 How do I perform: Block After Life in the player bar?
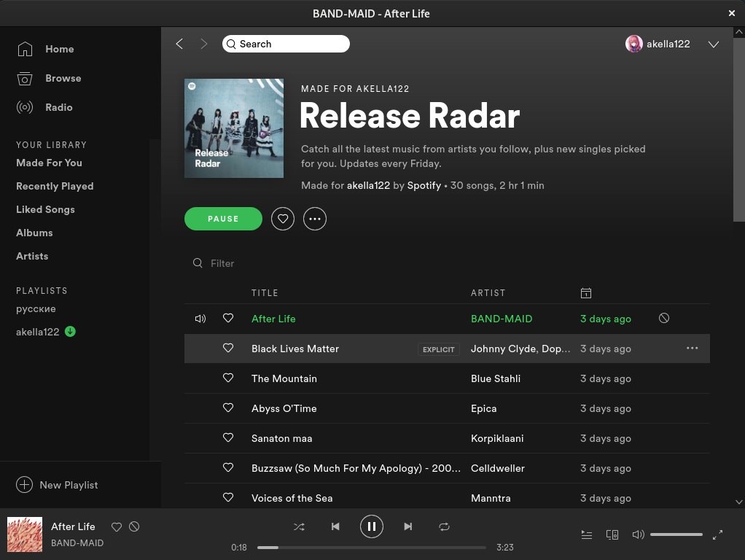[134, 526]
